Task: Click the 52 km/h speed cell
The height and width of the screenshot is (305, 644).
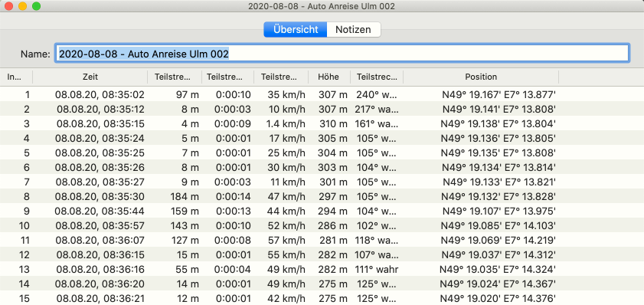Action: (x=286, y=225)
